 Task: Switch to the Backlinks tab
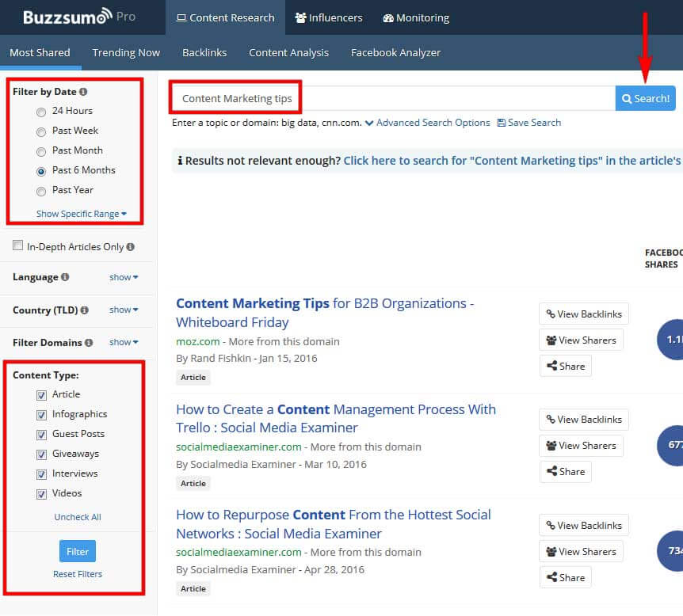(x=204, y=53)
